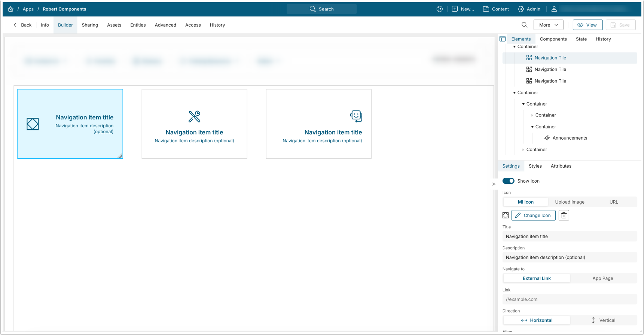
Task: Switch to the Entities tab
Action: point(138,25)
